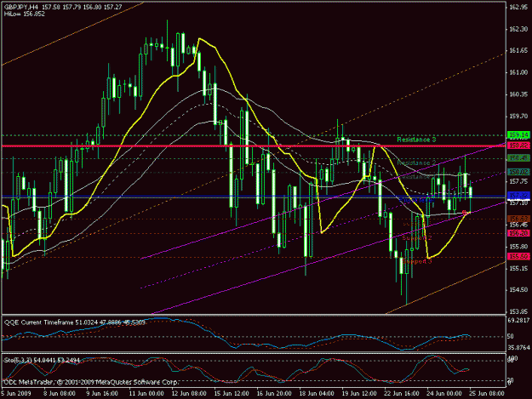Viewport: 532px width, 399px height.
Task: Click the 155.80 value on price axis
Action: point(518,247)
